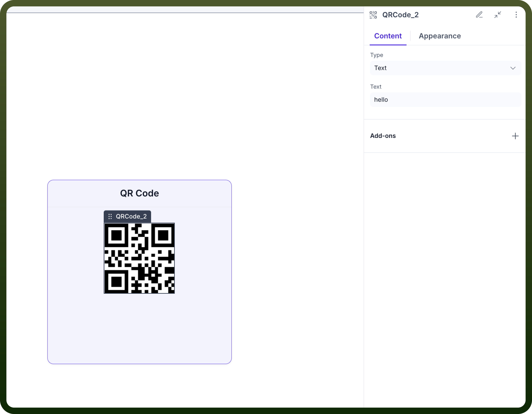Click the Text input field containing hello
The width and height of the screenshot is (532, 414).
coord(446,100)
